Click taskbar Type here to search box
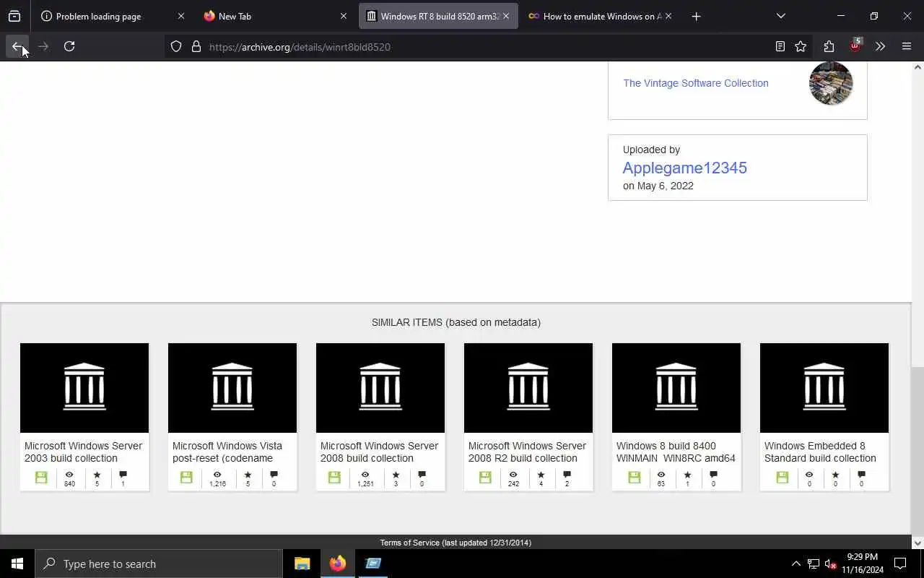This screenshot has width=924, height=578. 159,564
